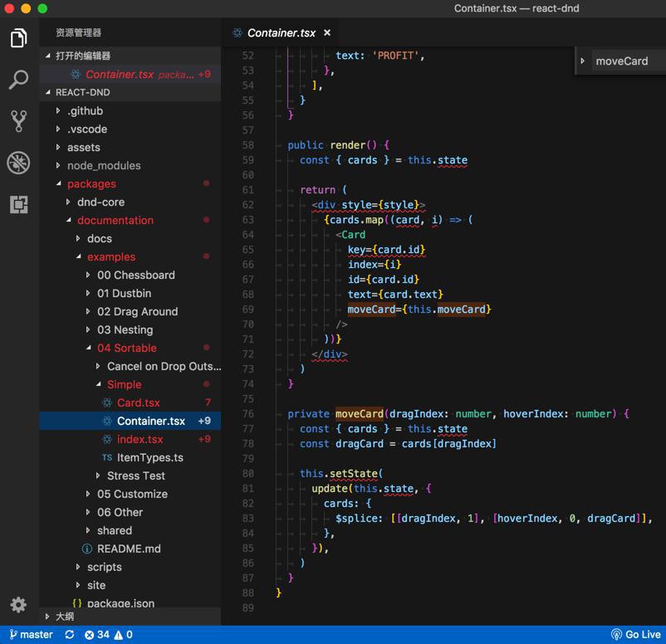Open Card.tsx in the file tree
The width and height of the screenshot is (666, 644).
[138, 402]
